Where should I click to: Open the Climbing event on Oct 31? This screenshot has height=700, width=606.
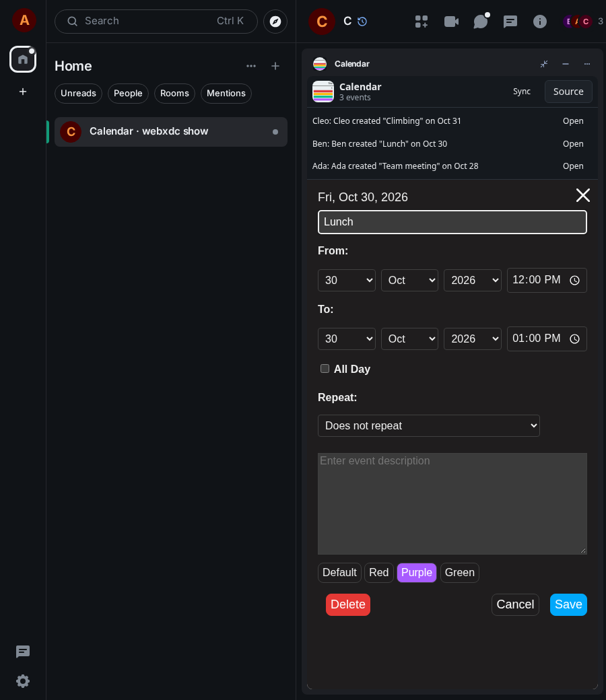click(x=573, y=121)
